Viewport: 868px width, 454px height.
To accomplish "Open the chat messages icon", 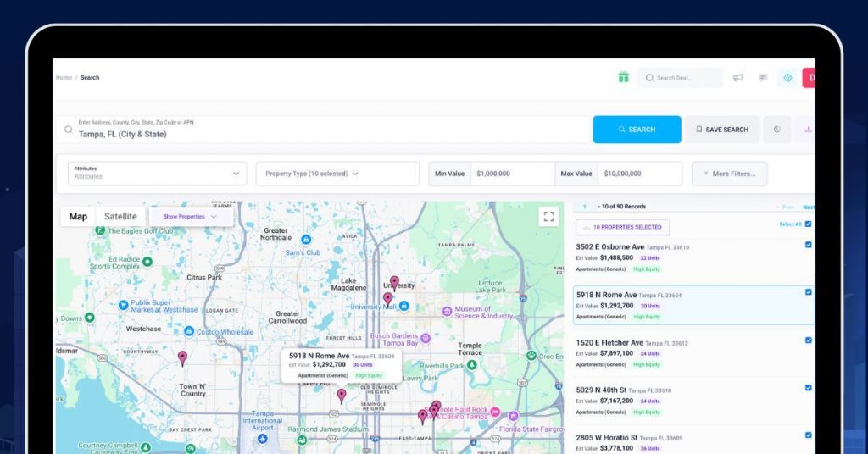I will [763, 78].
